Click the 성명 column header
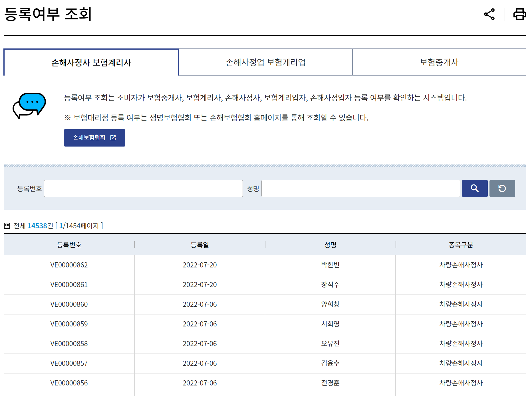 click(330, 245)
